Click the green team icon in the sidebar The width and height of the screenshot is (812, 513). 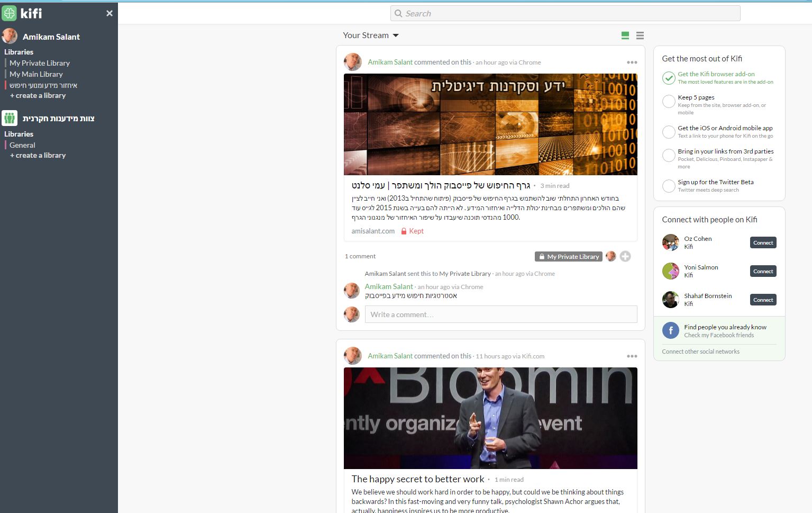pyautogui.click(x=10, y=118)
